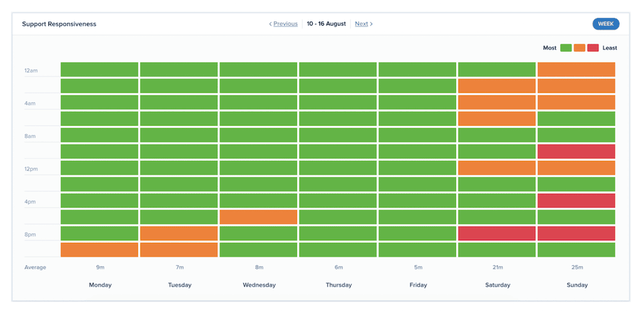This screenshot has width=644, height=315.
Task: Select Sunday's red cell in 4pm row
Action: (576, 200)
